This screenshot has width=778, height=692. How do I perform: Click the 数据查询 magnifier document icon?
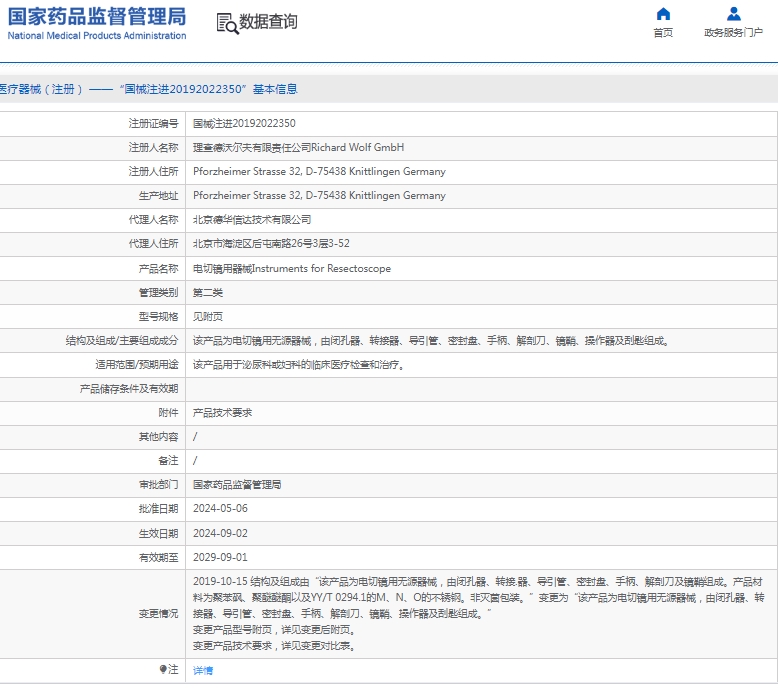click(227, 23)
